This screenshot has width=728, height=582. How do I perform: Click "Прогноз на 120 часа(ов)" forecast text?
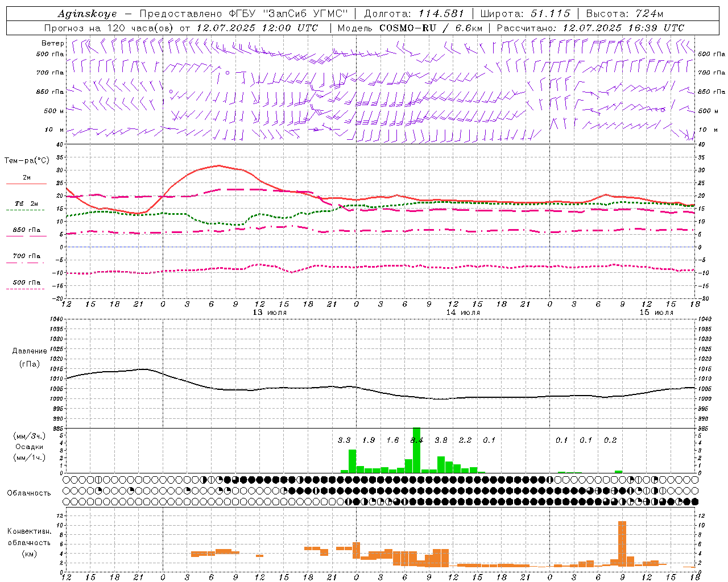(x=110, y=28)
